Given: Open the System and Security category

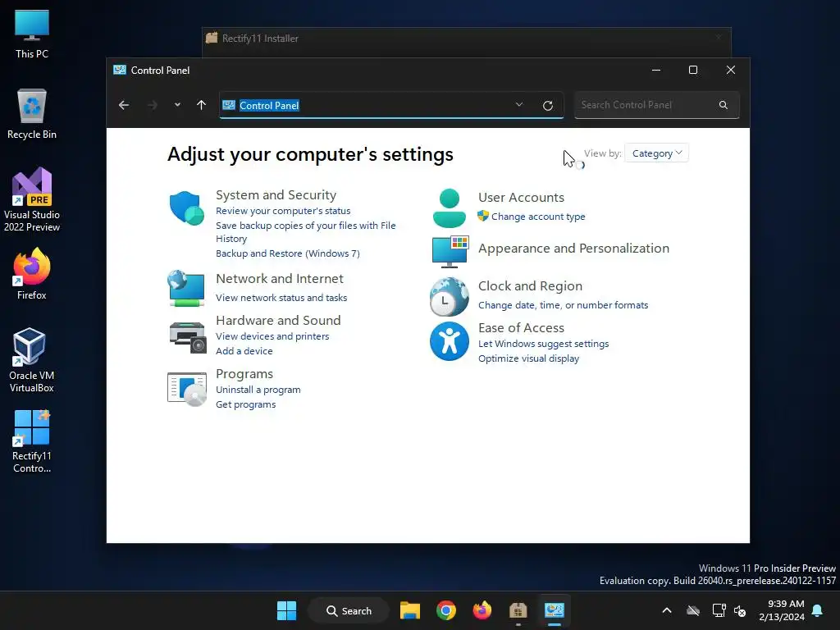Looking at the screenshot, I should click(276, 195).
